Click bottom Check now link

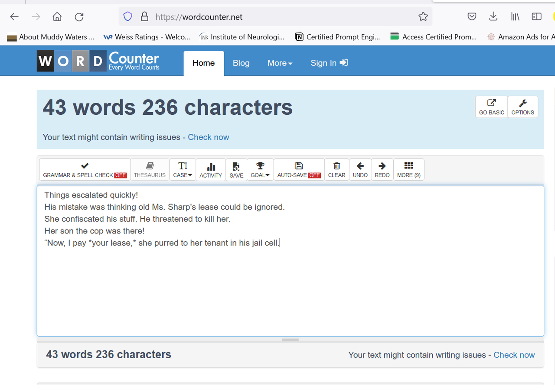pyautogui.click(x=514, y=355)
